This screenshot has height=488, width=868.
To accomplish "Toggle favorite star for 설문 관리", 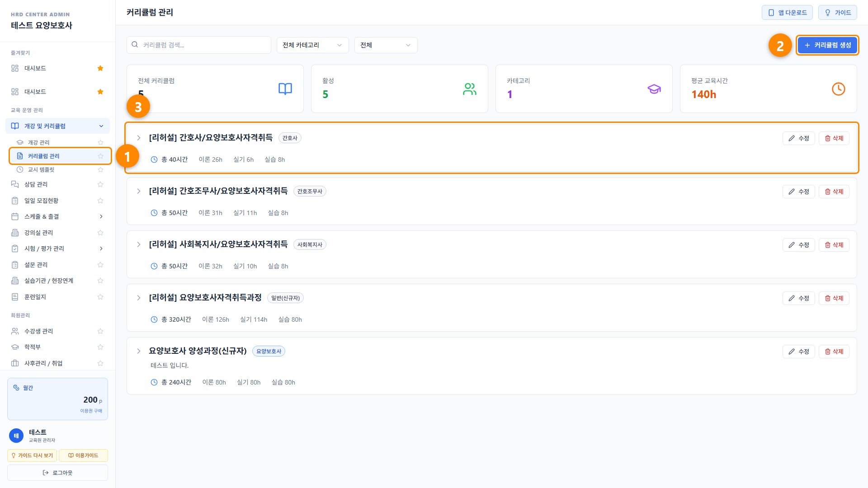I will (100, 265).
